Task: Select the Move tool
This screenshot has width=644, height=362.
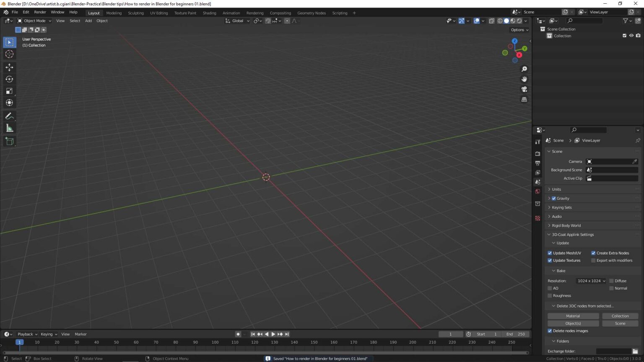Action: 10,67
